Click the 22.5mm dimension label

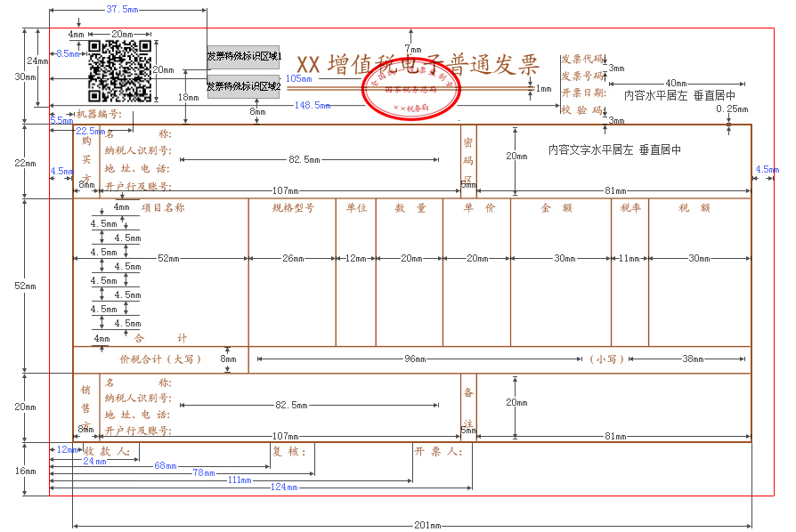[x=90, y=131]
